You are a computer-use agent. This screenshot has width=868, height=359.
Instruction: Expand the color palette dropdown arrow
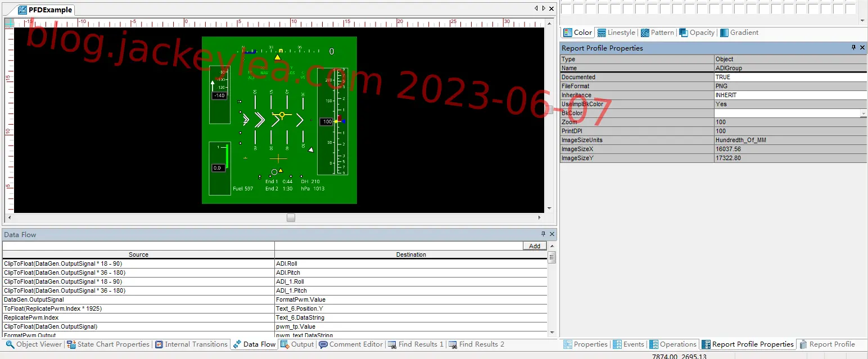click(863, 20)
